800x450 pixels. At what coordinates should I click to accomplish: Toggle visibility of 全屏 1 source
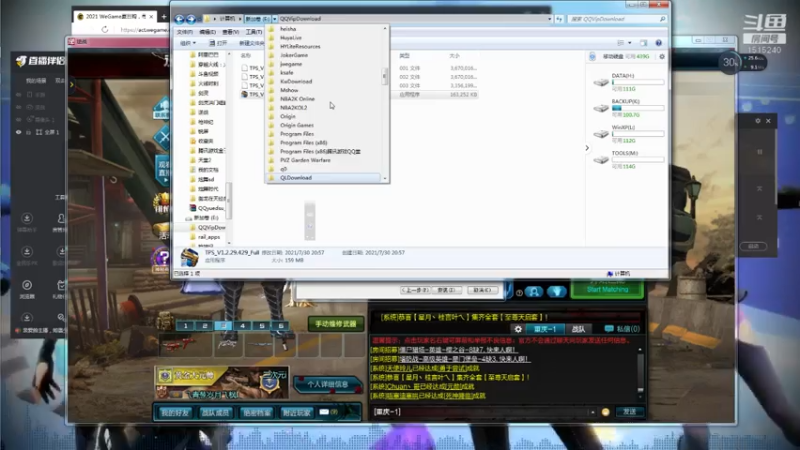click(19, 132)
